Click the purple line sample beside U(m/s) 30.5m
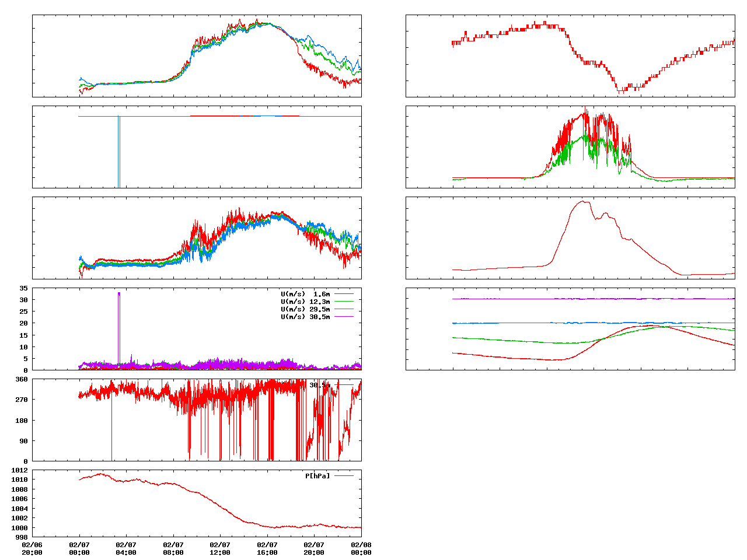Screen dimensions: 747x560 point(344,317)
